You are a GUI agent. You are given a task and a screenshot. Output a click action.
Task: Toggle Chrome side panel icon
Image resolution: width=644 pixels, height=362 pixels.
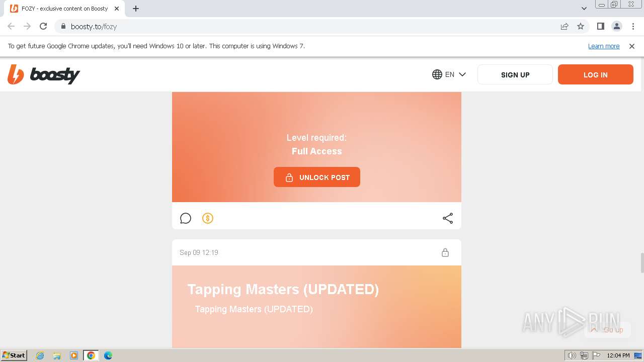(600, 26)
